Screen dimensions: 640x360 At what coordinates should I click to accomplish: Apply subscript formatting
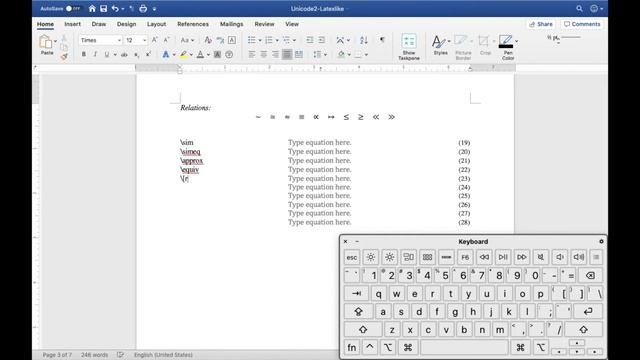[x=137, y=54]
